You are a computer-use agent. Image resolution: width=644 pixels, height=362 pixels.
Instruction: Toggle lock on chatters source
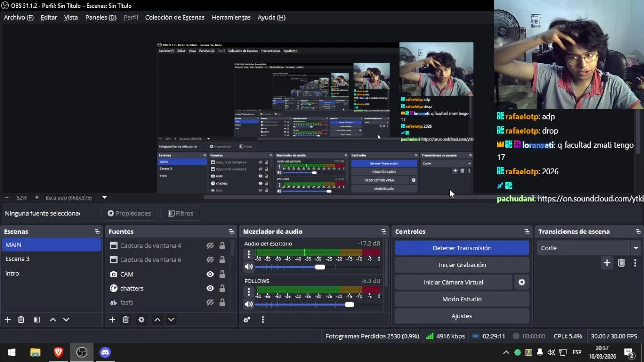(222, 288)
